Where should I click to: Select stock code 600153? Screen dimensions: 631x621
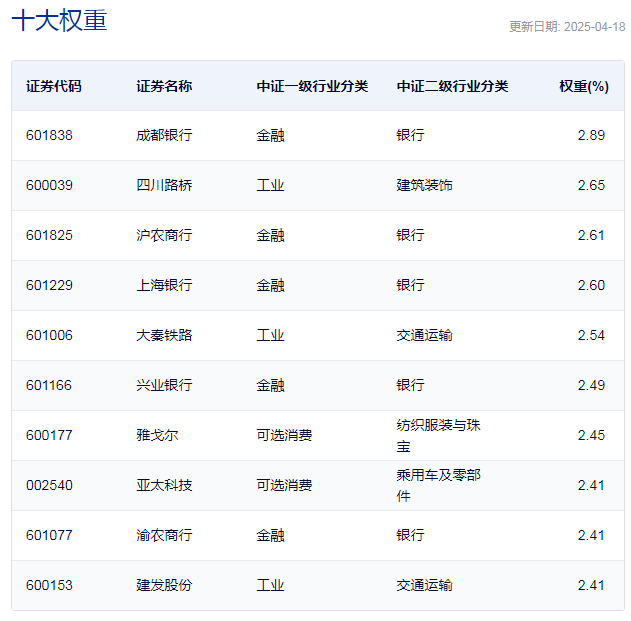coord(49,585)
